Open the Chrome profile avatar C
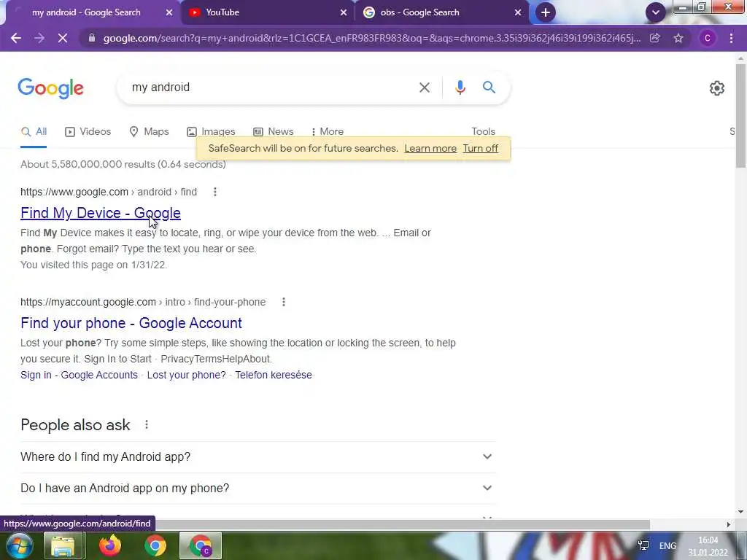The width and height of the screenshot is (747, 560). pos(708,38)
